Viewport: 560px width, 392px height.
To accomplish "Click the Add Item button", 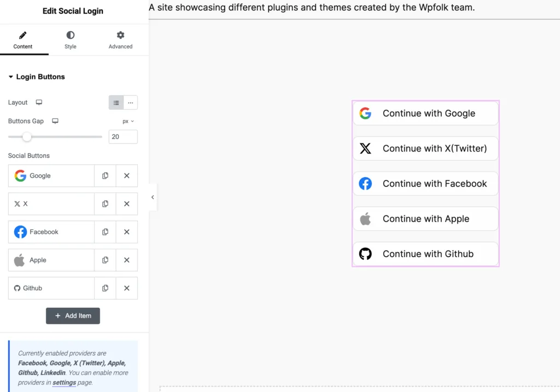I will pos(73,316).
